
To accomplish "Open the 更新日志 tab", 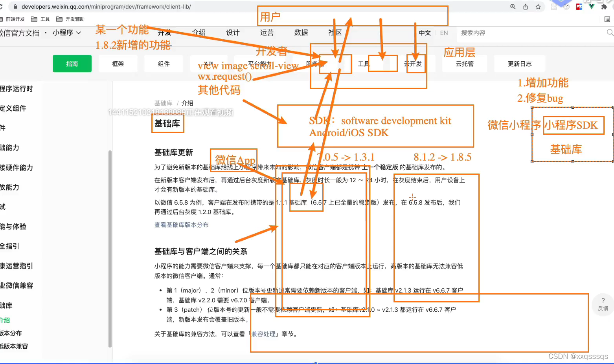I will coord(520,64).
